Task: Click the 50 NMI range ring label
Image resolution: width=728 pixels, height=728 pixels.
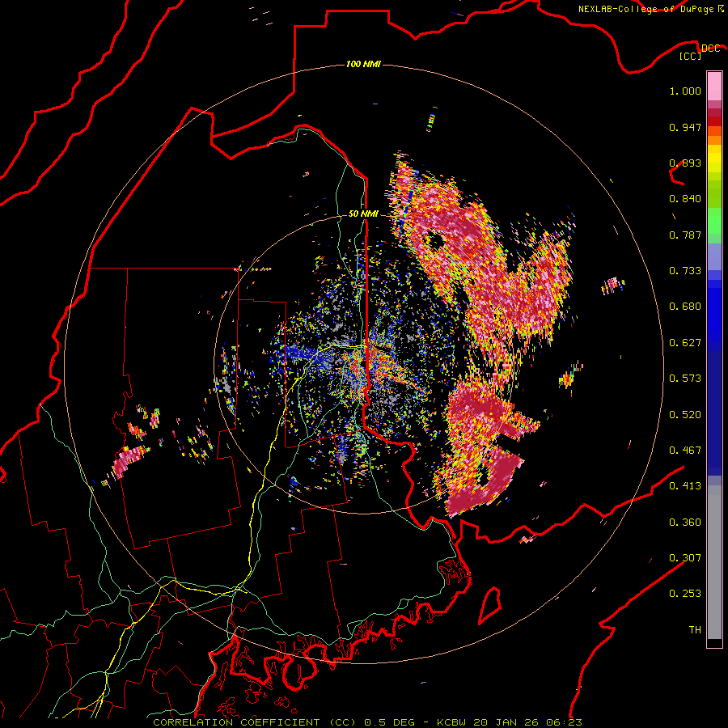Action: (x=363, y=214)
